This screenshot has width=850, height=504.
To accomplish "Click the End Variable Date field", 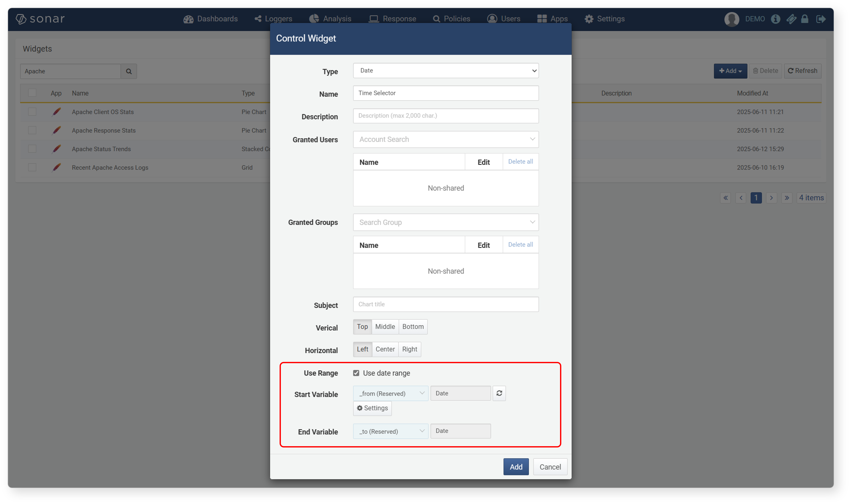I will point(460,431).
